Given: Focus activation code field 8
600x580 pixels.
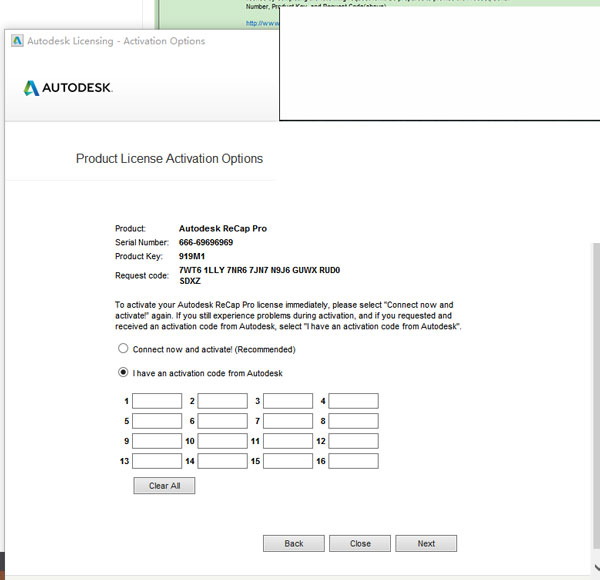Looking at the screenshot, I should [354, 421].
